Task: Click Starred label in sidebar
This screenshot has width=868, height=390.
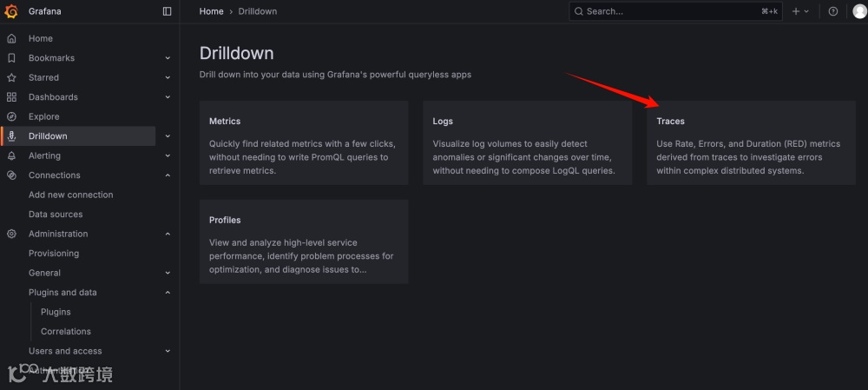Action: coord(43,77)
